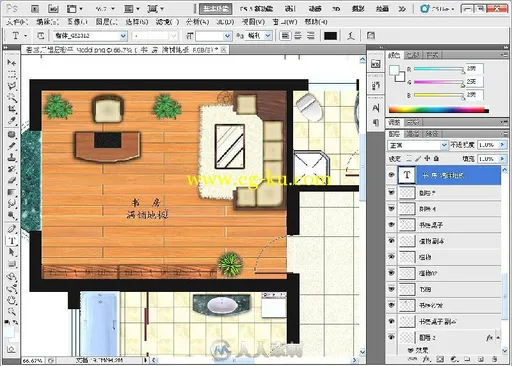This screenshot has height=366, width=512.
Task: Toggle lock image pixels
Action: click(418, 159)
